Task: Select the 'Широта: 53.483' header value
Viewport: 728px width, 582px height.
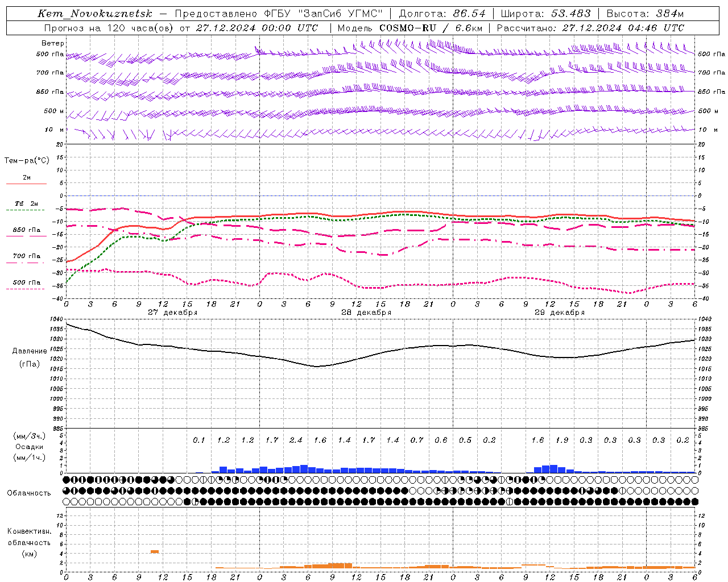Action: 546,14
